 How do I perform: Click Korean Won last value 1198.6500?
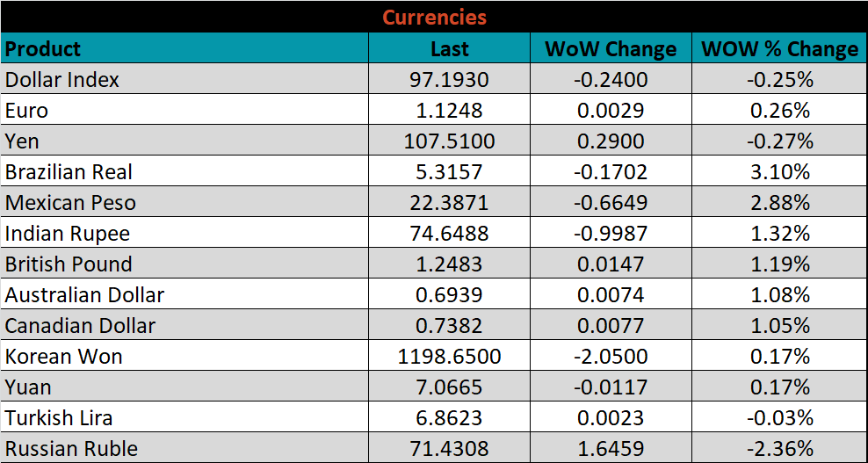coord(449,357)
